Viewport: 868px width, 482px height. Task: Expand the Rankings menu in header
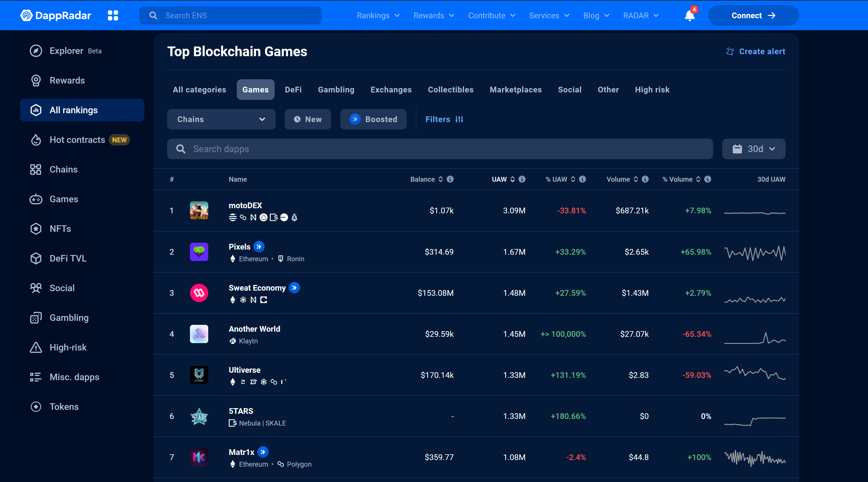[x=378, y=15]
